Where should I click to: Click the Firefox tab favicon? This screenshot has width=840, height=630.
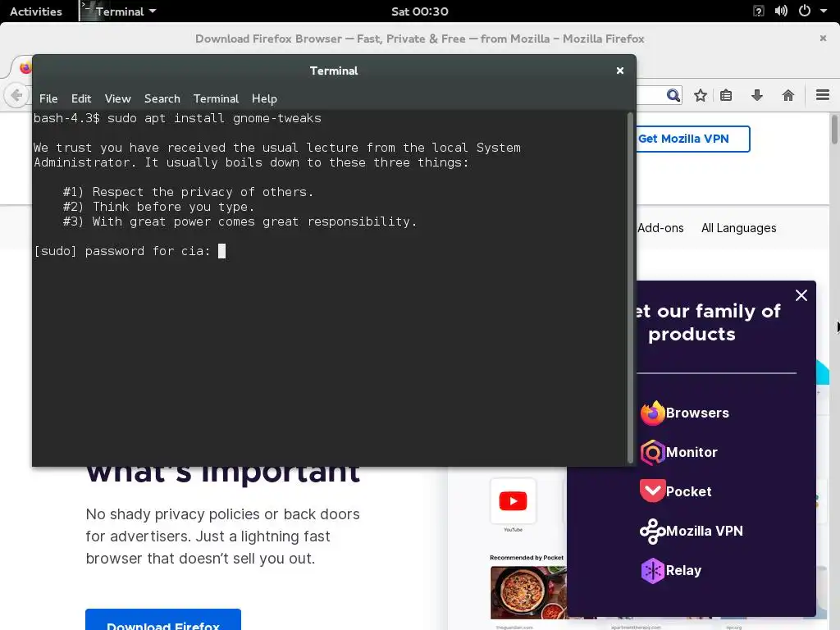pos(25,68)
